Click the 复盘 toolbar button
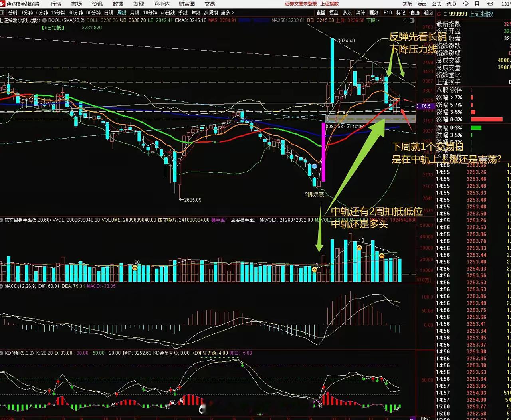This screenshot has width=511, height=420. tap(334, 13)
